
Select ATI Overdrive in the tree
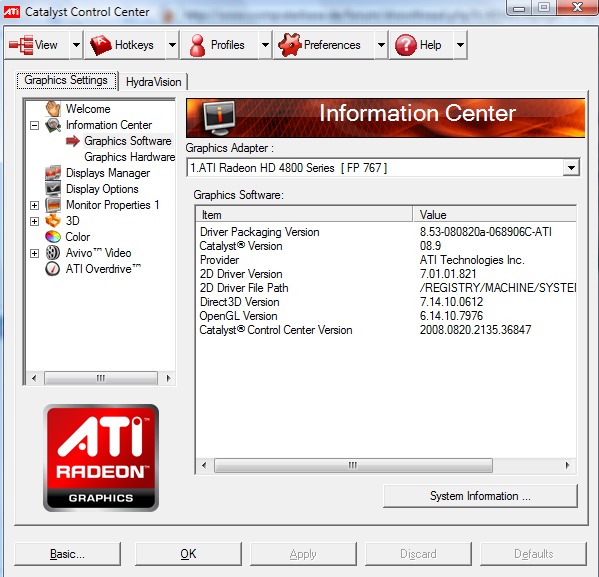pyautogui.click(x=103, y=269)
